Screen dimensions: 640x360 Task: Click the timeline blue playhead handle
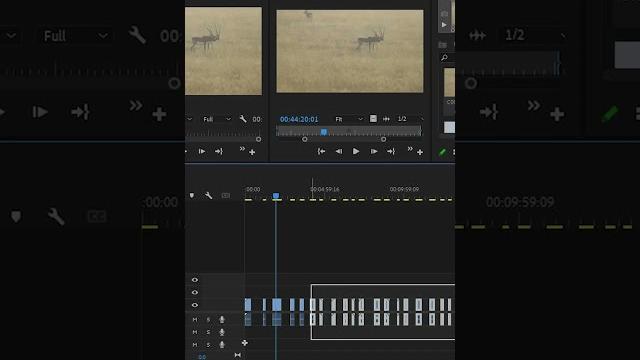pyautogui.click(x=276, y=196)
